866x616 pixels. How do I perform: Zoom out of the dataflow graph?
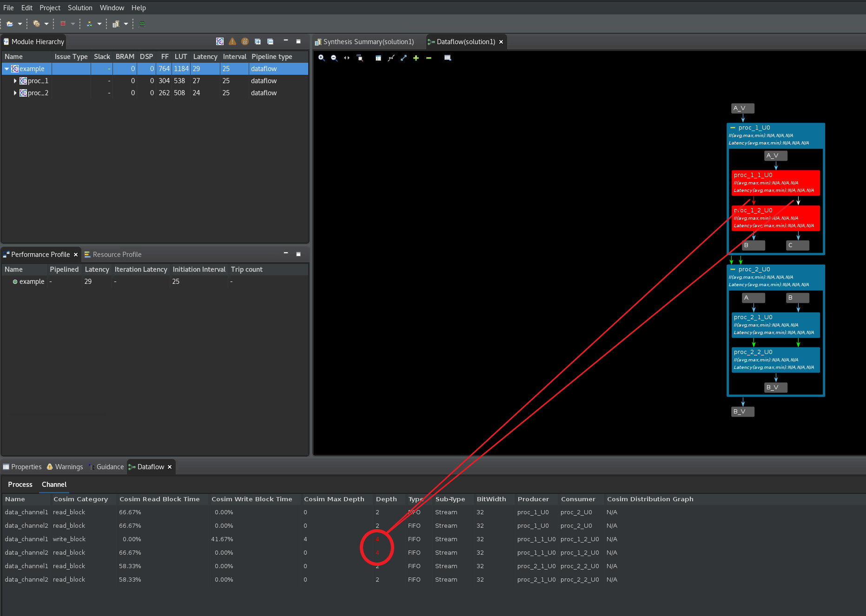pyautogui.click(x=334, y=58)
